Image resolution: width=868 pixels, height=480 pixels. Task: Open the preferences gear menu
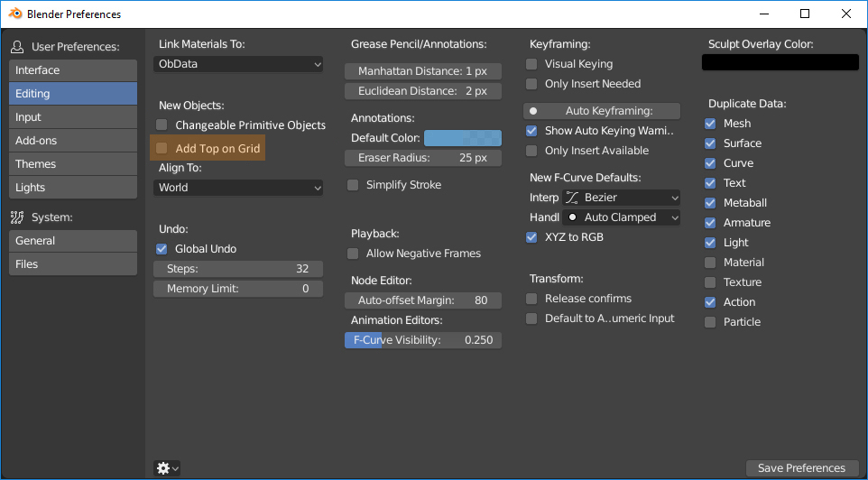(167, 468)
